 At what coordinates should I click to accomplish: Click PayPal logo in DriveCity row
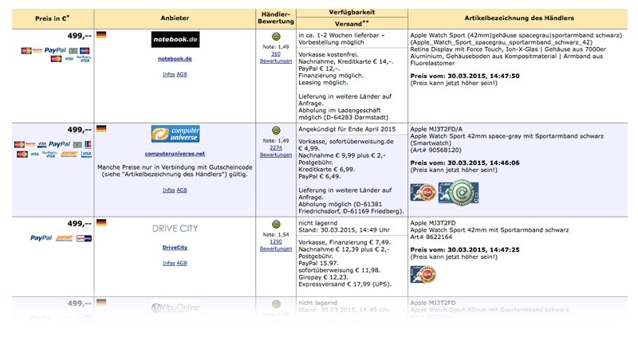[x=41, y=238]
